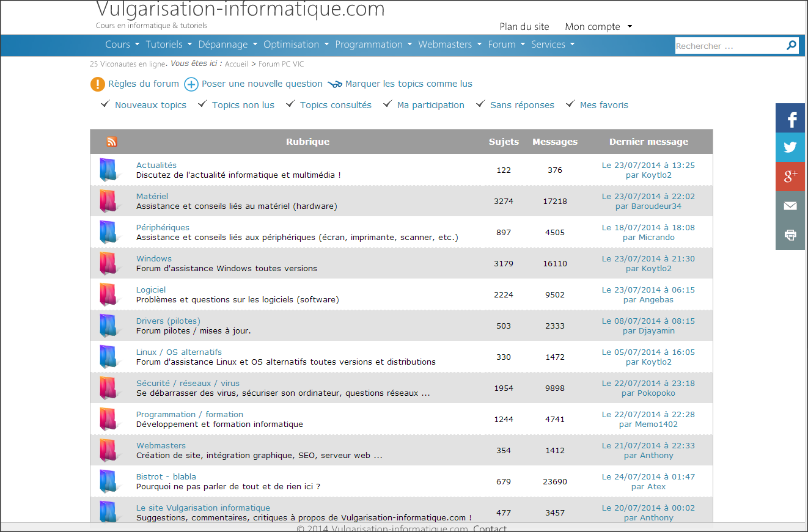Click the printer icon

click(791, 235)
